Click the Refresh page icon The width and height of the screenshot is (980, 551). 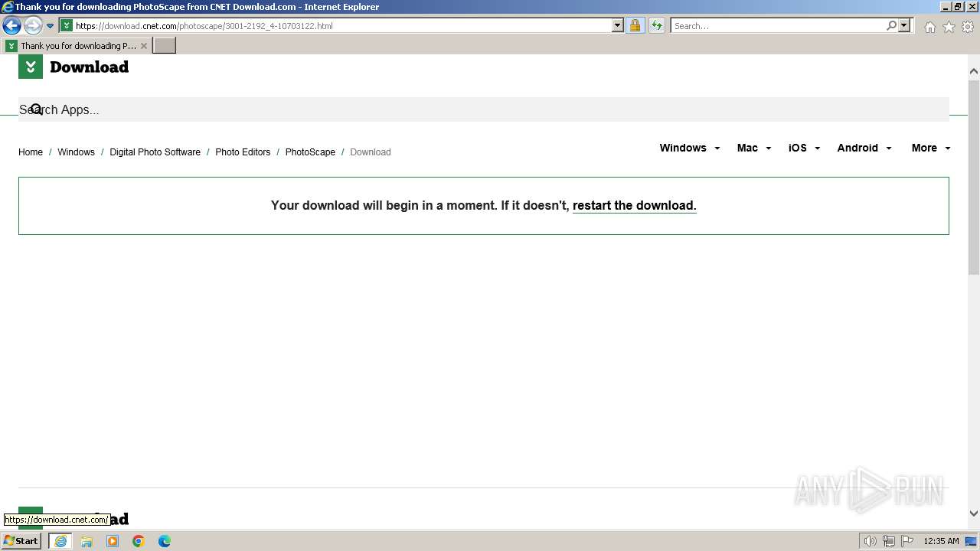pos(656,25)
